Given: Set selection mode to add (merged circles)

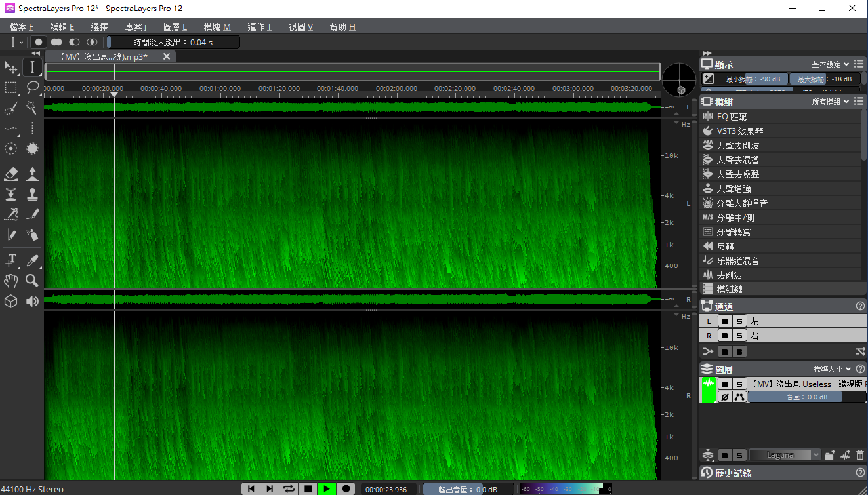Looking at the screenshot, I should coord(56,42).
